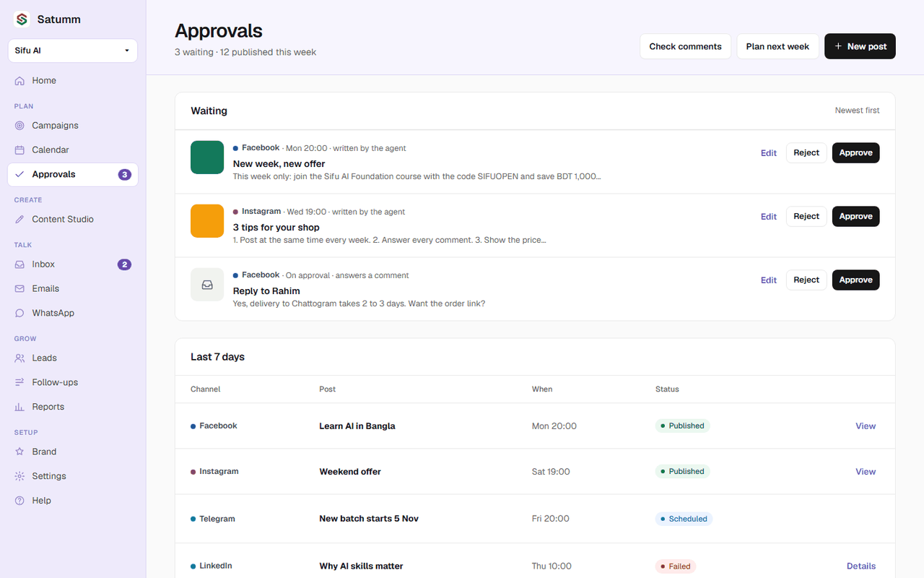Click the Status column header

667,389
